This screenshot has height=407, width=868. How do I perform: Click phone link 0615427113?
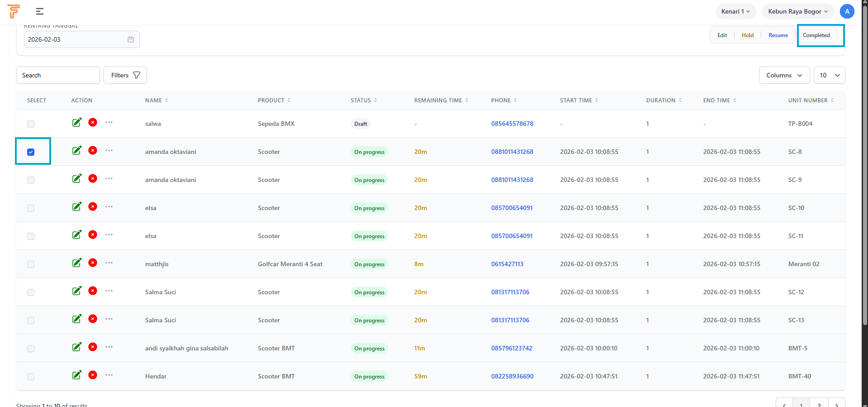pyautogui.click(x=507, y=264)
